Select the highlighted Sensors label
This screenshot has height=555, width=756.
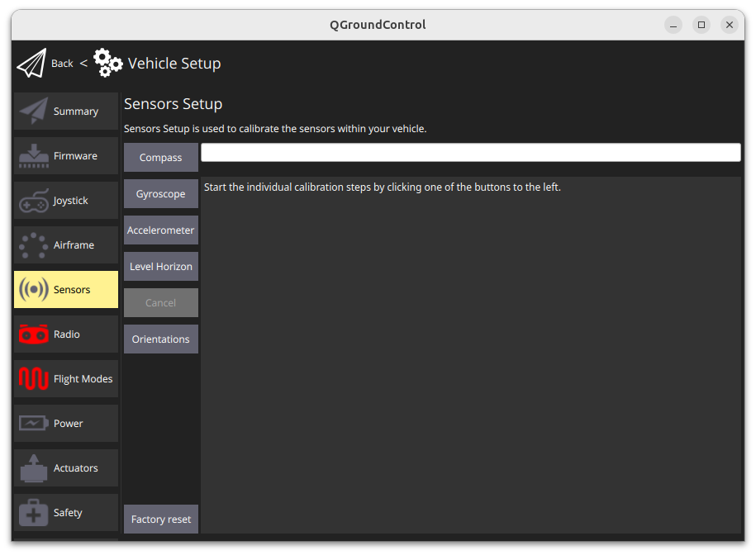[x=72, y=290]
